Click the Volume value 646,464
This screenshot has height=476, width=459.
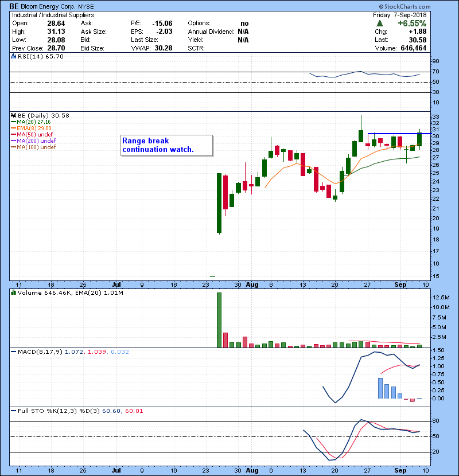[414, 48]
